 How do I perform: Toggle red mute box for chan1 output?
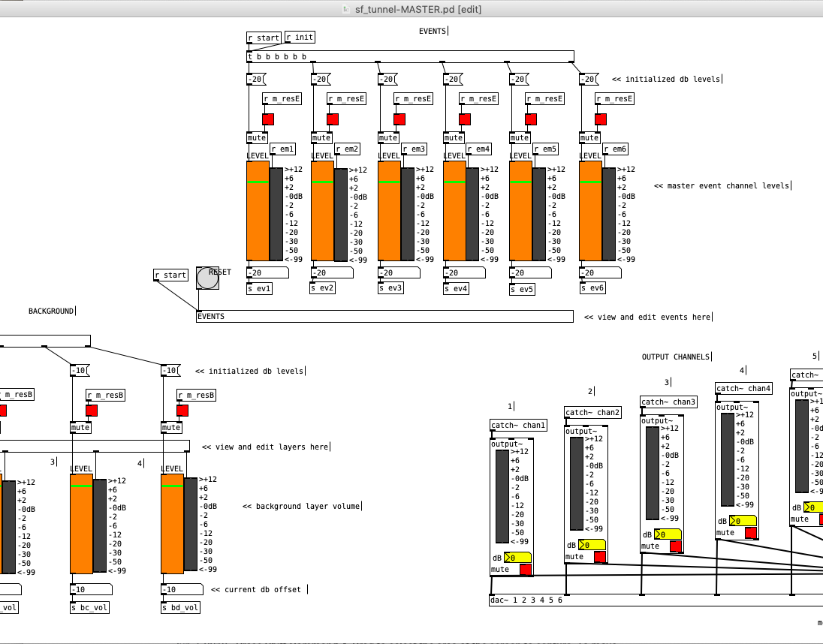point(526,570)
